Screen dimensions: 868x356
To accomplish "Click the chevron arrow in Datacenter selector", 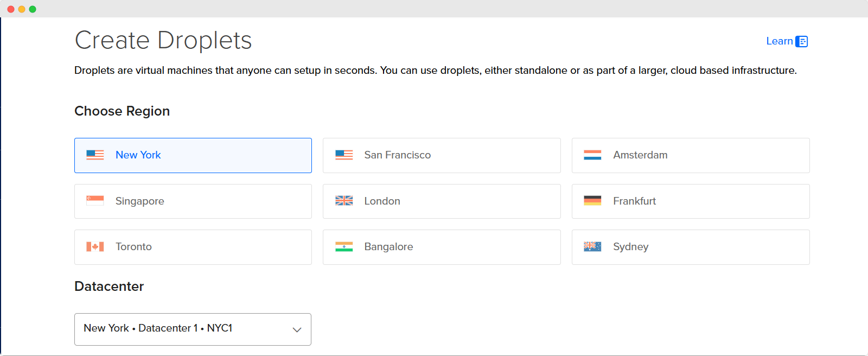I will pyautogui.click(x=297, y=329).
